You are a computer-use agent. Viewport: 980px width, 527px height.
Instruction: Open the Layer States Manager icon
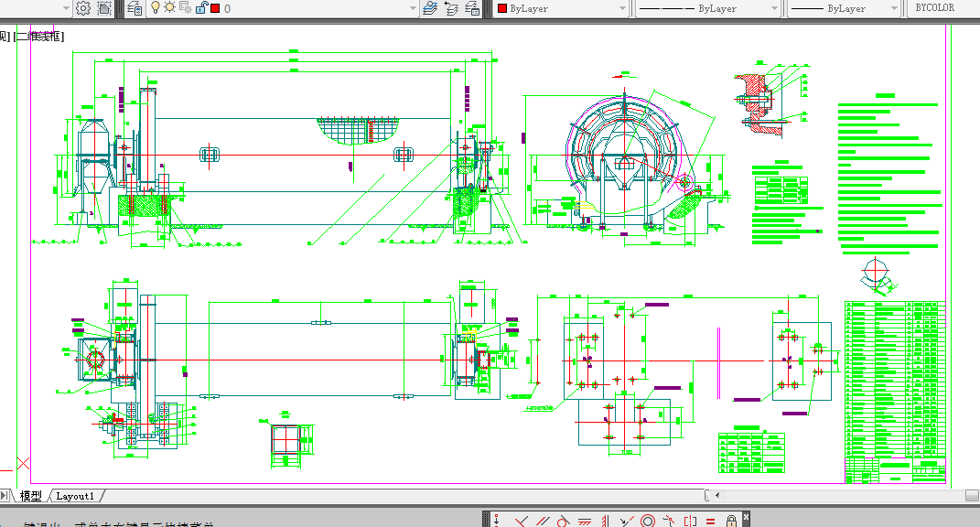pos(472,8)
